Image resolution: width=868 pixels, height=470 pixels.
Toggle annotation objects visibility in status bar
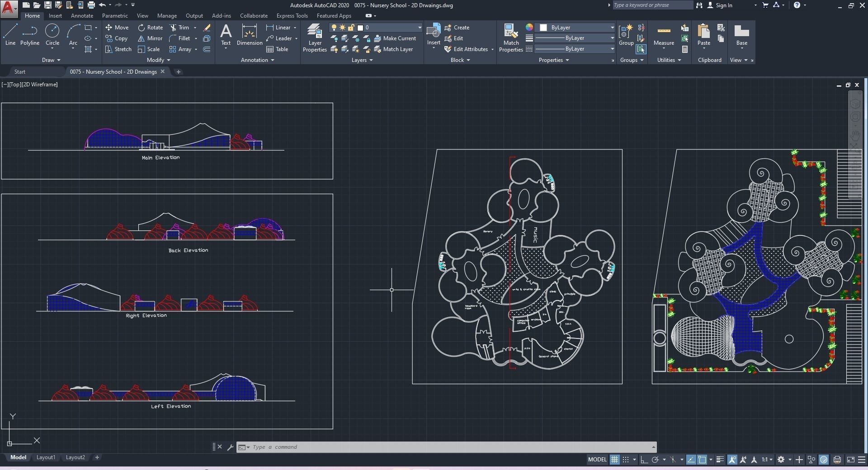[x=732, y=460]
